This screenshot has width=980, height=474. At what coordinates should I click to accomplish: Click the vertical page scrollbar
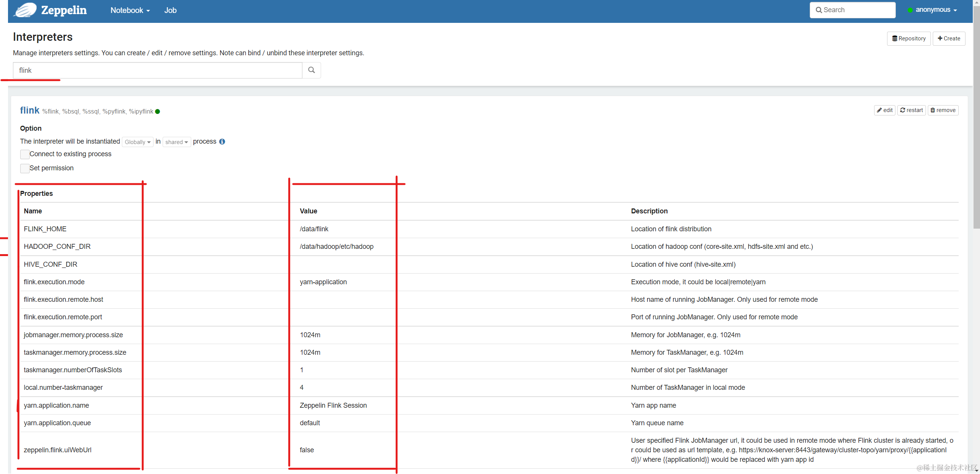(x=976, y=114)
